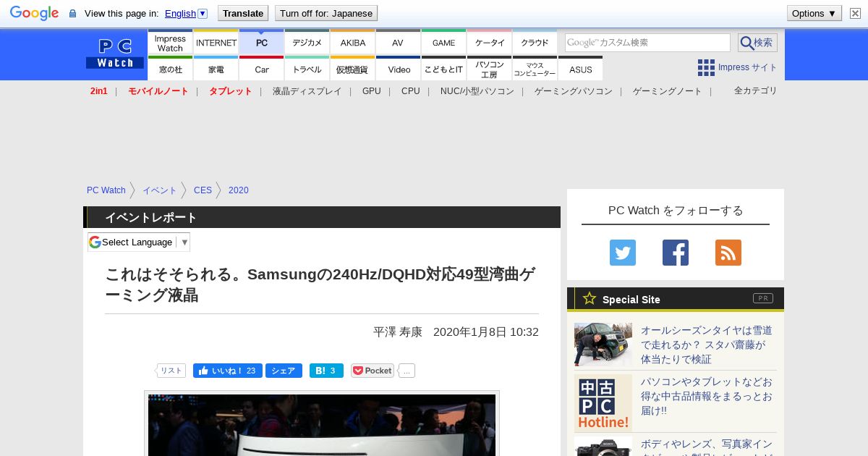Image resolution: width=868 pixels, height=456 pixels.
Task: Click the CES breadcrumb link
Action: [x=203, y=190]
